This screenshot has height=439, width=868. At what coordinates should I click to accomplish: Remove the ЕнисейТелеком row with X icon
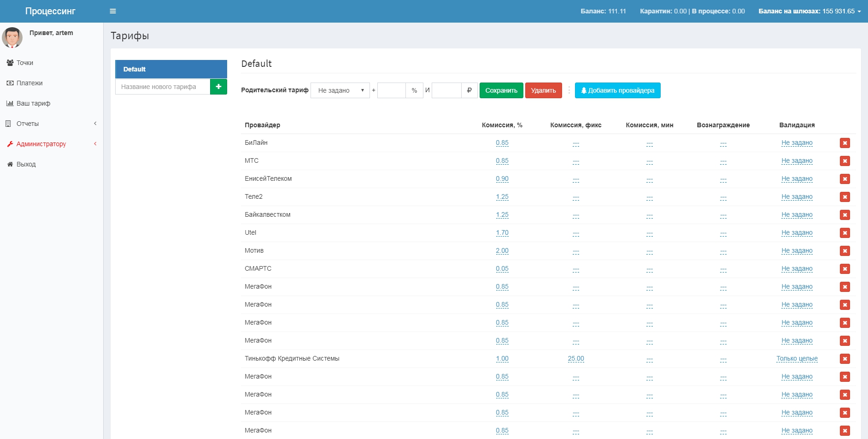point(845,179)
